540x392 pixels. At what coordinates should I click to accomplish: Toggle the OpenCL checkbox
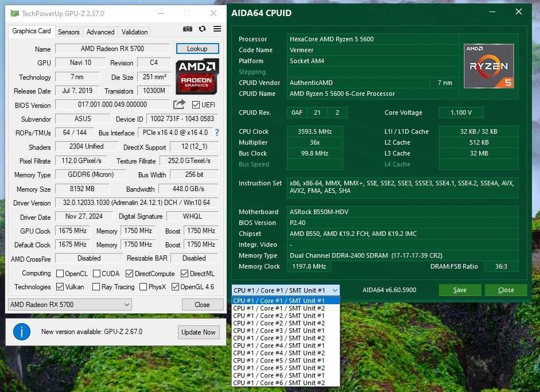pos(60,274)
